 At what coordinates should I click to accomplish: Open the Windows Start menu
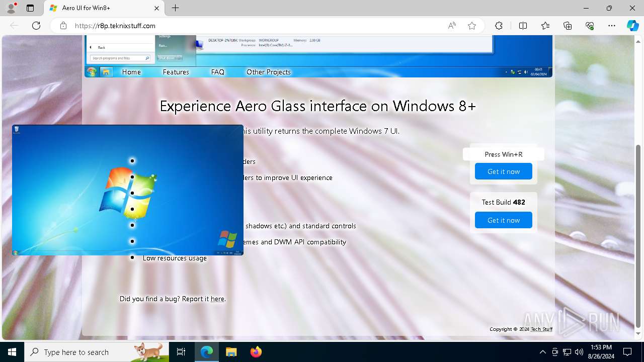pyautogui.click(x=12, y=352)
